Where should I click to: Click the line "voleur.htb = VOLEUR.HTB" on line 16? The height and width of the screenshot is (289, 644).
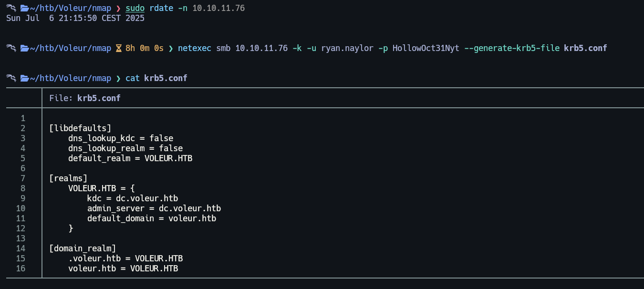coord(123,268)
